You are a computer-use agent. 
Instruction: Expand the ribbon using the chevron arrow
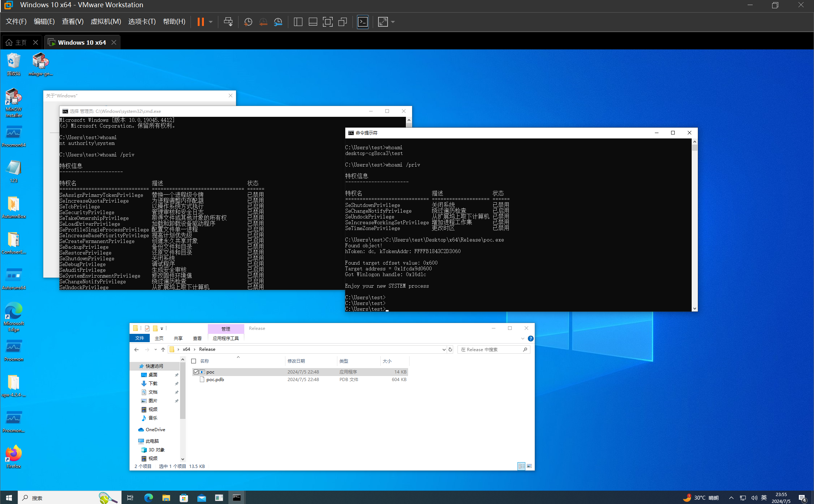pos(522,339)
